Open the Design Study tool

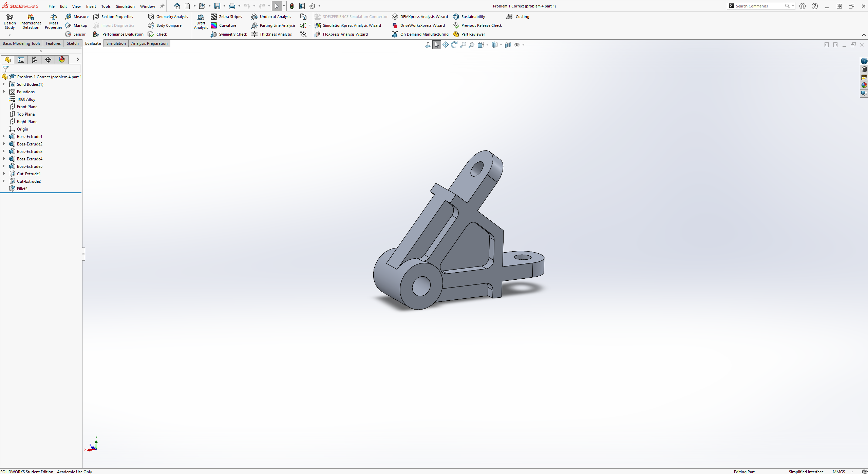10,22
